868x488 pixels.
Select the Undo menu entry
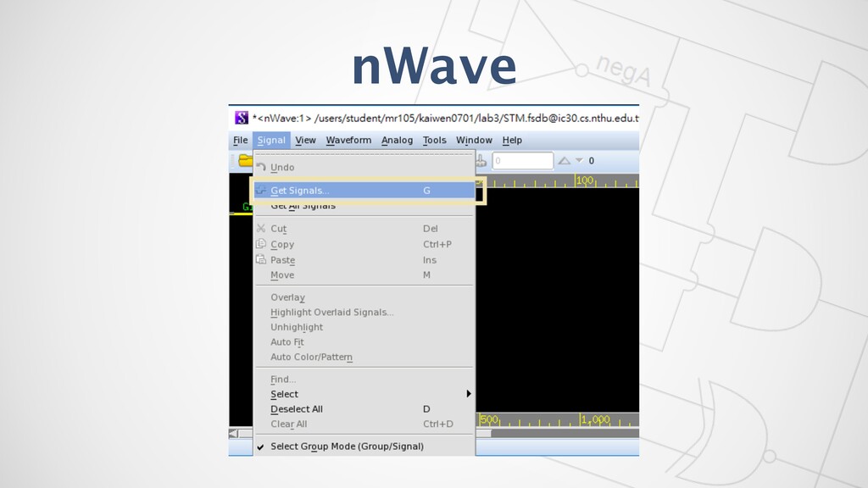coord(364,167)
